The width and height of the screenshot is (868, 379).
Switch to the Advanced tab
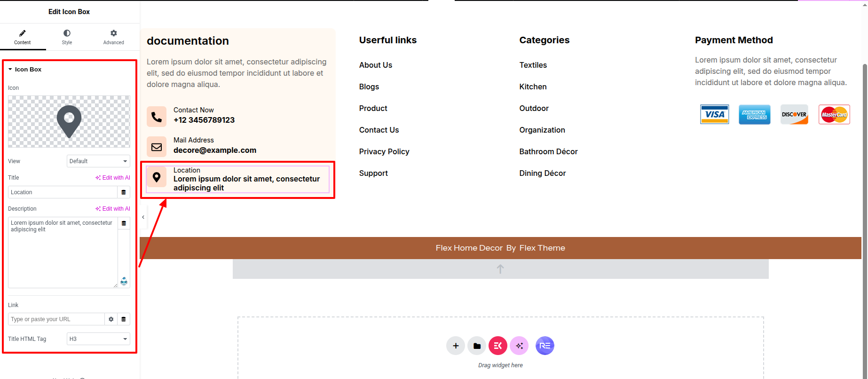pos(113,37)
